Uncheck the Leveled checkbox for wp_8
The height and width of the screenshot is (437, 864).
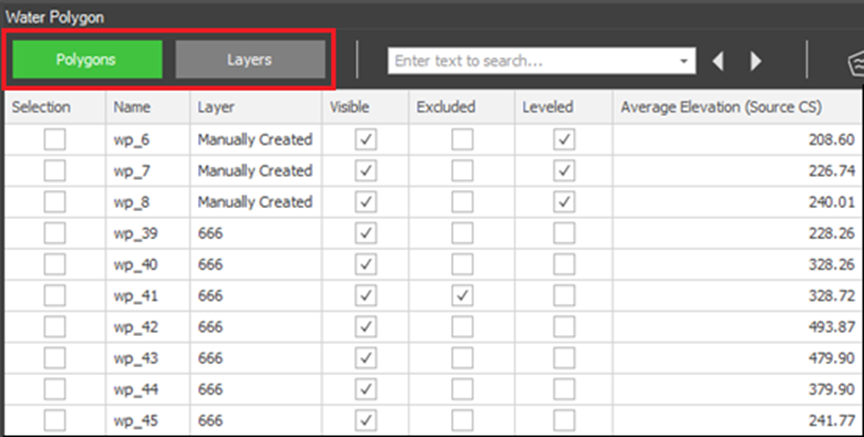click(564, 202)
